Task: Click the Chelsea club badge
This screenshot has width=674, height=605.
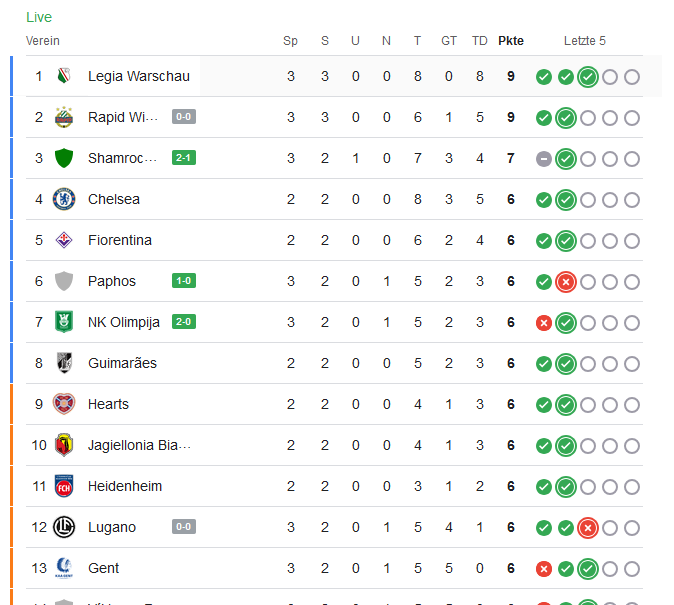Action: coord(64,199)
